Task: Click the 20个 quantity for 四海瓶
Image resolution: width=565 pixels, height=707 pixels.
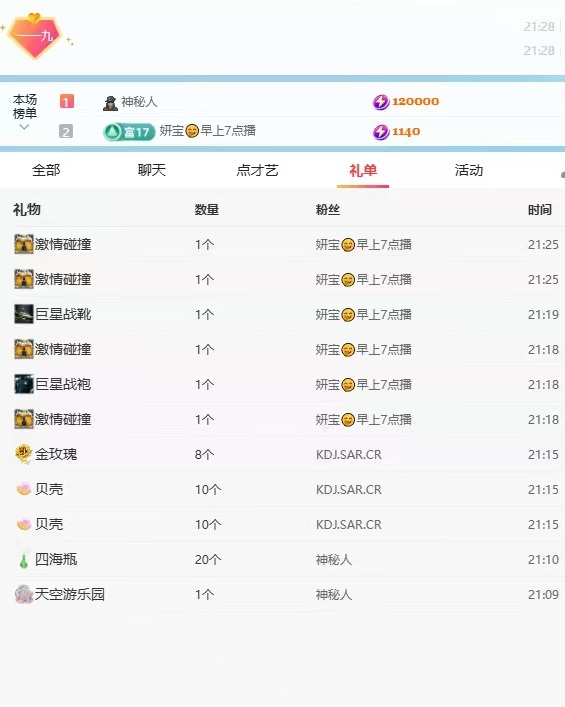Action: pos(208,560)
